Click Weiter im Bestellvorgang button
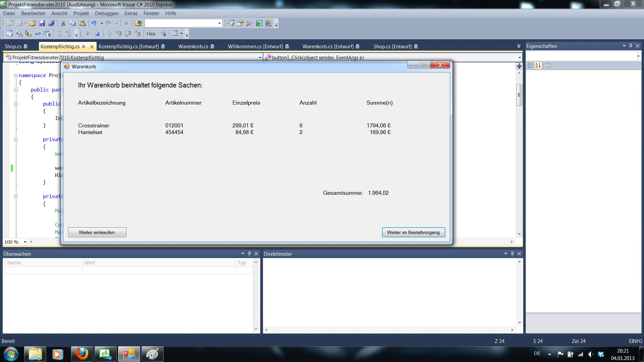This screenshot has height=362, width=644. coord(413,232)
